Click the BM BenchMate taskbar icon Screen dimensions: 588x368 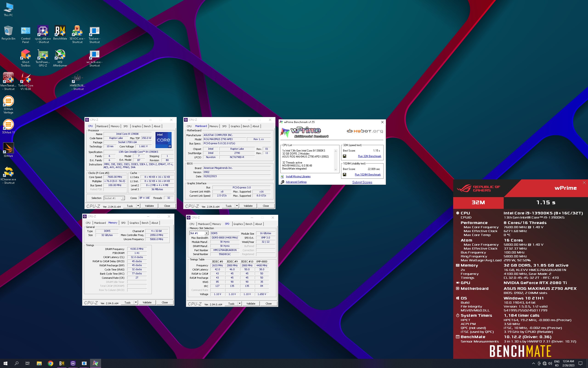click(x=62, y=363)
